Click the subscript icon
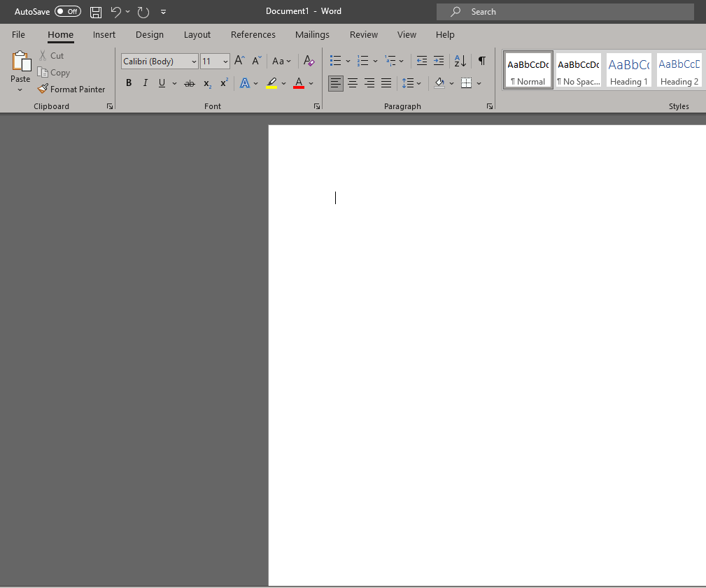 tap(206, 83)
